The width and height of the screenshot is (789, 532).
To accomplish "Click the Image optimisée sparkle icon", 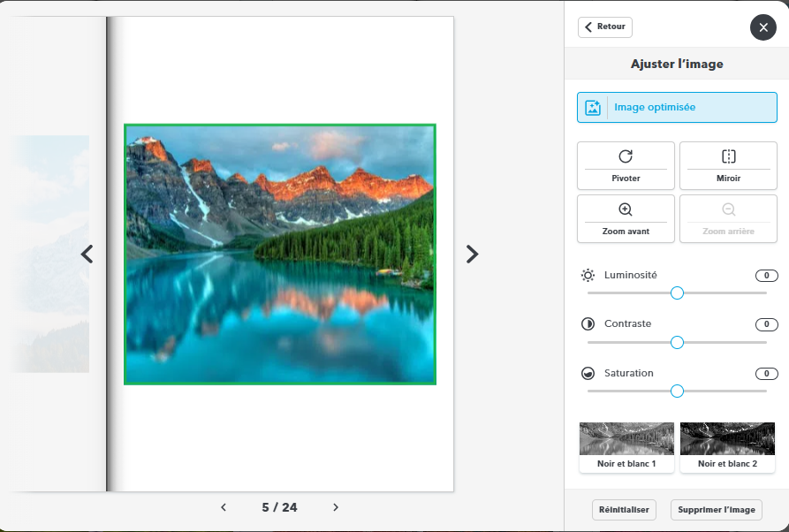I will pyautogui.click(x=593, y=108).
